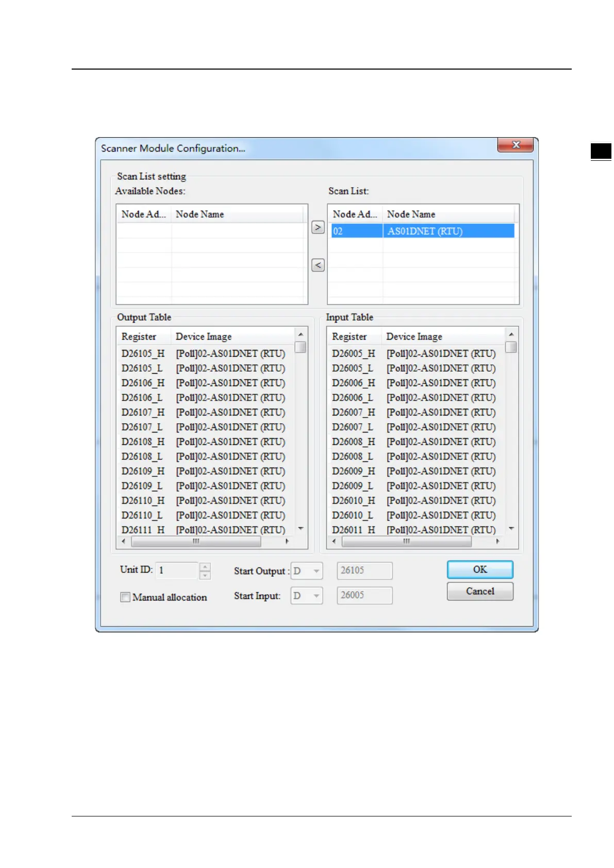The image size is (614, 868).
Task: Click Output Table horizontal scrollbar thumb
Action: (196, 541)
